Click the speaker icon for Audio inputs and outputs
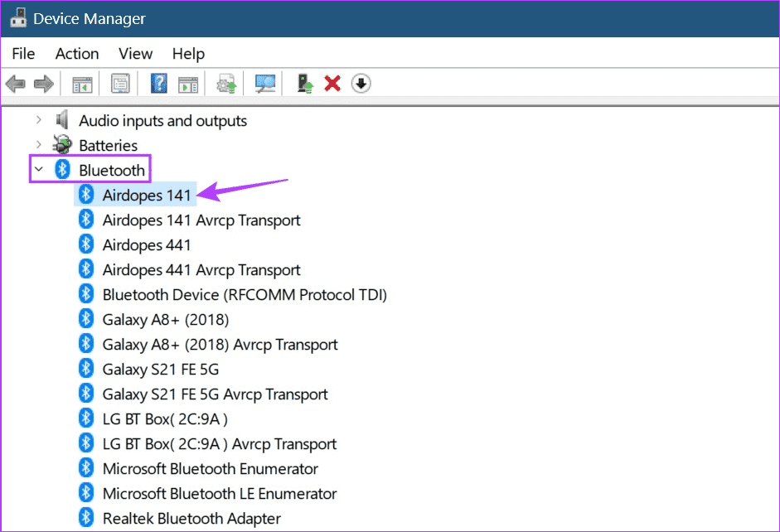 tap(62, 120)
